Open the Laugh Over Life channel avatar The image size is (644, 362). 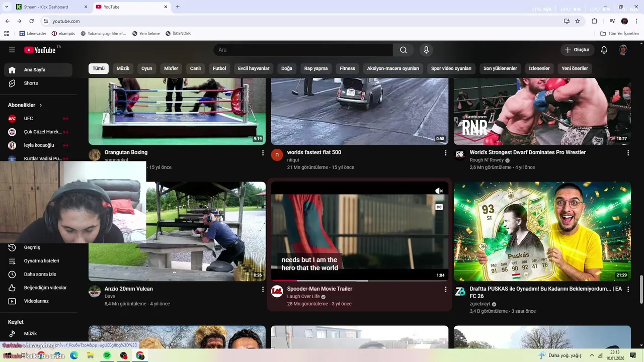[277, 291]
